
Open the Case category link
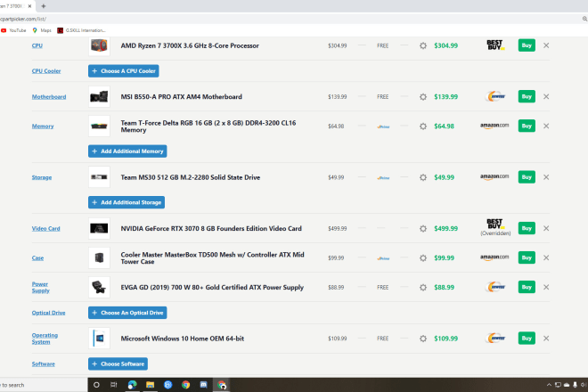(x=37, y=258)
